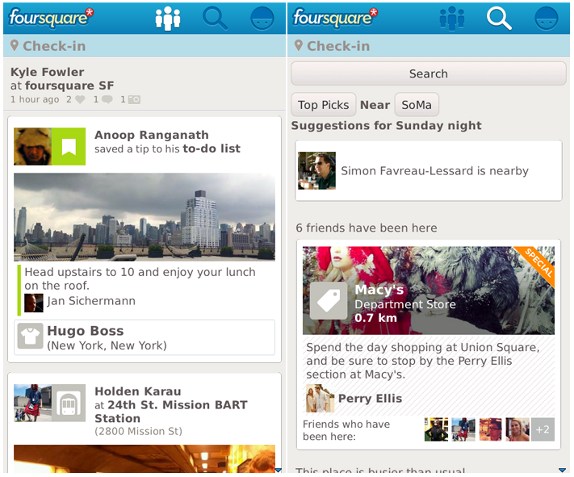
Task: Open the city skyline tip photo
Action: click(x=144, y=217)
